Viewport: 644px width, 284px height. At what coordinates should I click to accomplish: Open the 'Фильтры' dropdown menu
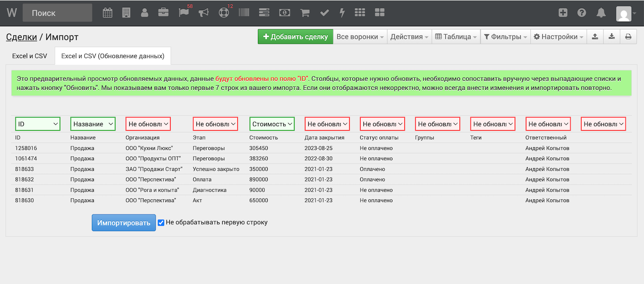pyautogui.click(x=505, y=37)
